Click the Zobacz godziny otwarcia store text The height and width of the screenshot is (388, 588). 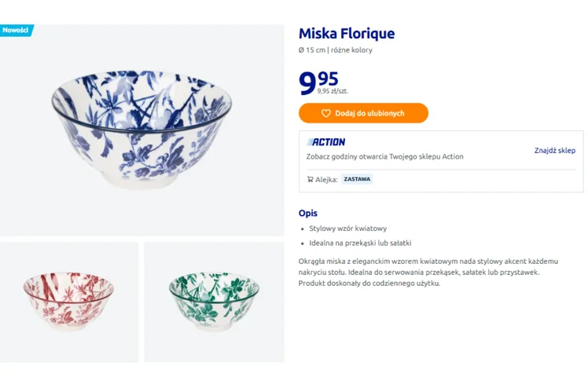tap(384, 156)
